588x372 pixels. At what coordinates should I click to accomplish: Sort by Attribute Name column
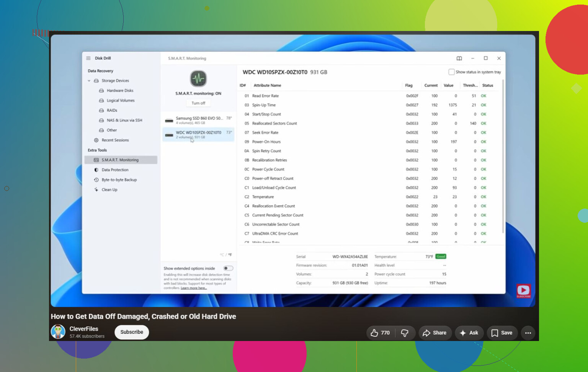pyautogui.click(x=267, y=85)
